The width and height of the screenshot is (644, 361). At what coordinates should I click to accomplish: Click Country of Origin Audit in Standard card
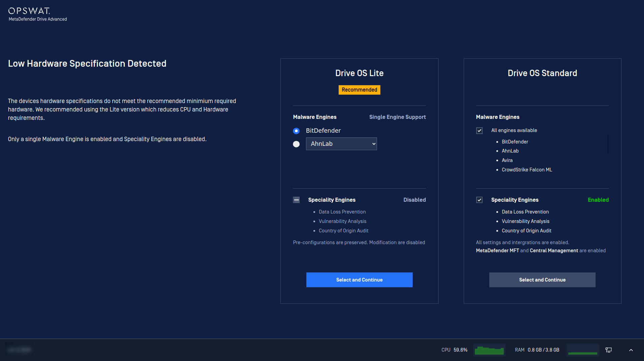point(527,231)
